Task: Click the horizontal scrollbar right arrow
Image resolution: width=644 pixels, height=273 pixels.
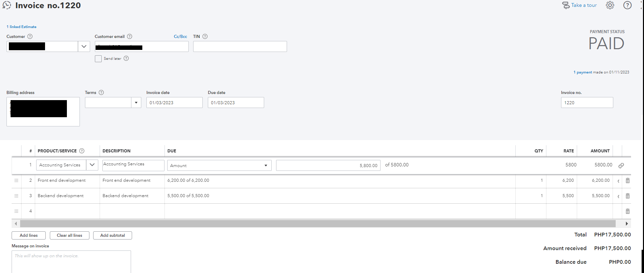Action: click(x=627, y=224)
